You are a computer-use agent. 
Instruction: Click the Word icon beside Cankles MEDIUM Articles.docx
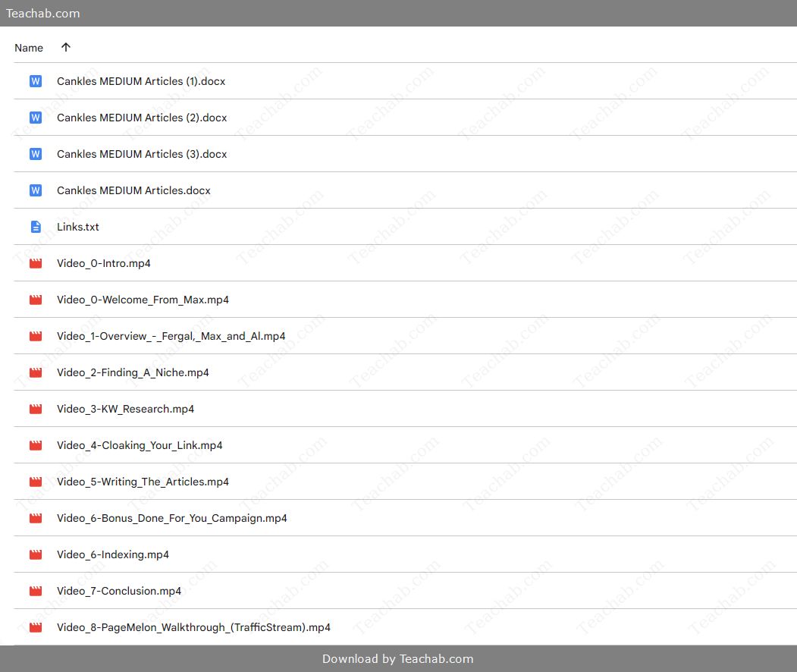pyautogui.click(x=36, y=190)
